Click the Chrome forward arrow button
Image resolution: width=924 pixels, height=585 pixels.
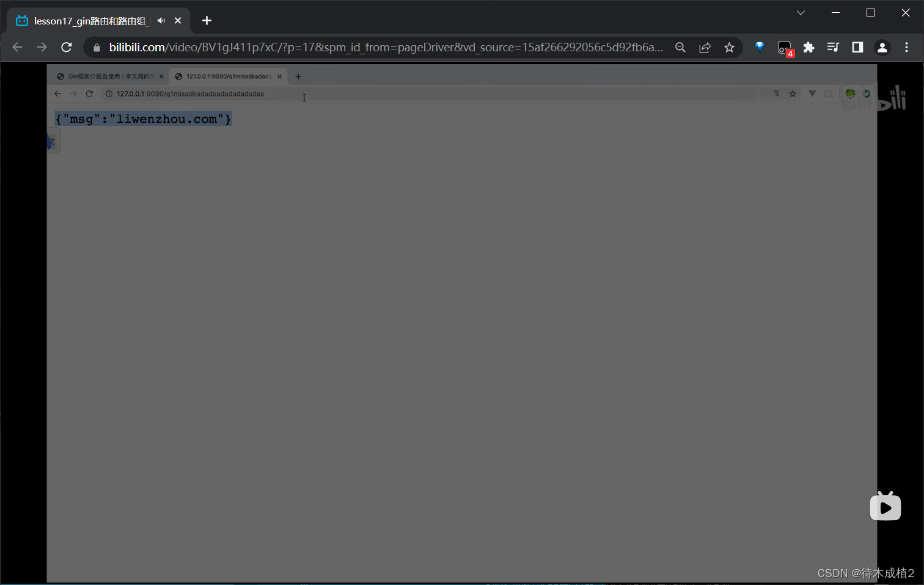click(42, 48)
